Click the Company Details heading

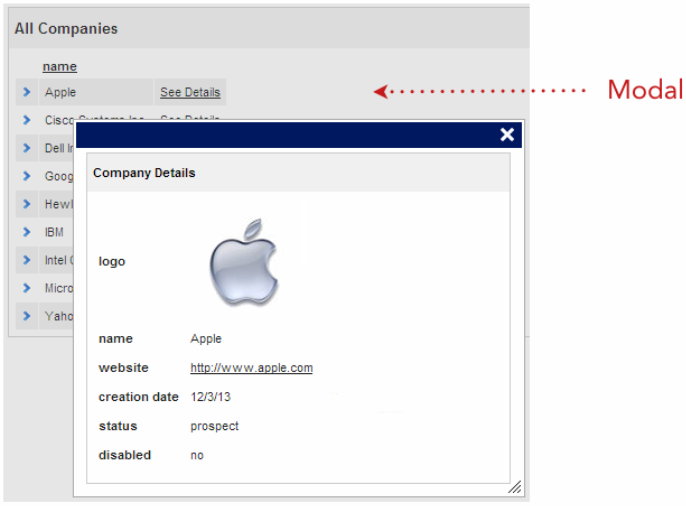[144, 173]
